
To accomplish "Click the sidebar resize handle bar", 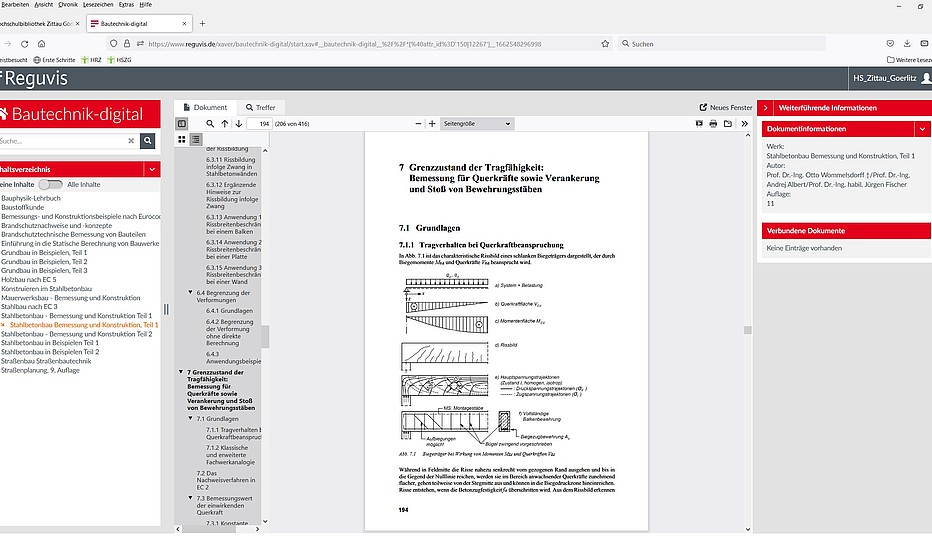I will [x=166, y=309].
